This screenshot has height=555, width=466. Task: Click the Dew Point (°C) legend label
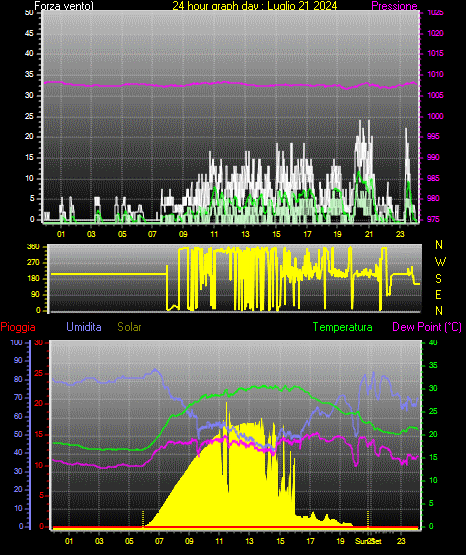(x=427, y=327)
